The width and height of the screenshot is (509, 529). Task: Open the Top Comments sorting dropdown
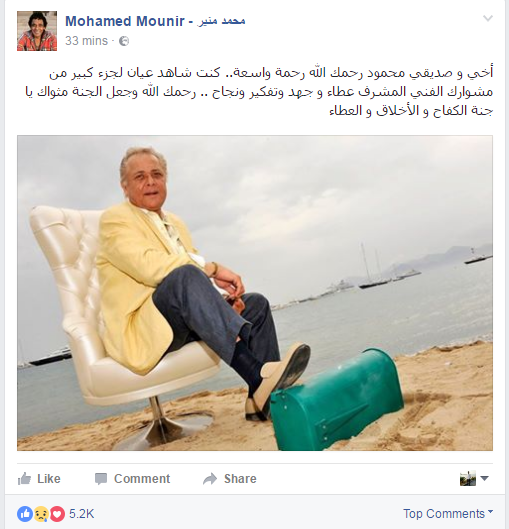pos(448,513)
